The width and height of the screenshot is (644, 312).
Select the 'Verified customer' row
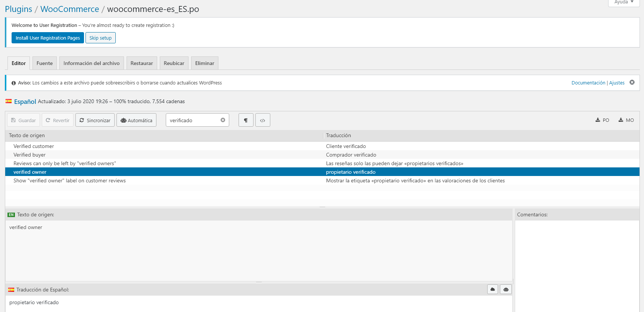(x=322, y=146)
